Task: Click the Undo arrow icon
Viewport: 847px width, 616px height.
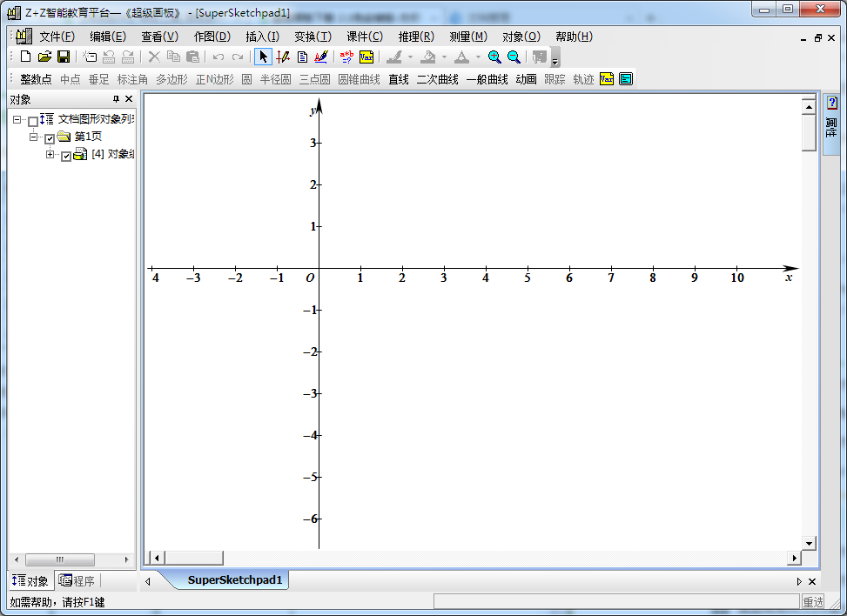Action: pos(218,57)
